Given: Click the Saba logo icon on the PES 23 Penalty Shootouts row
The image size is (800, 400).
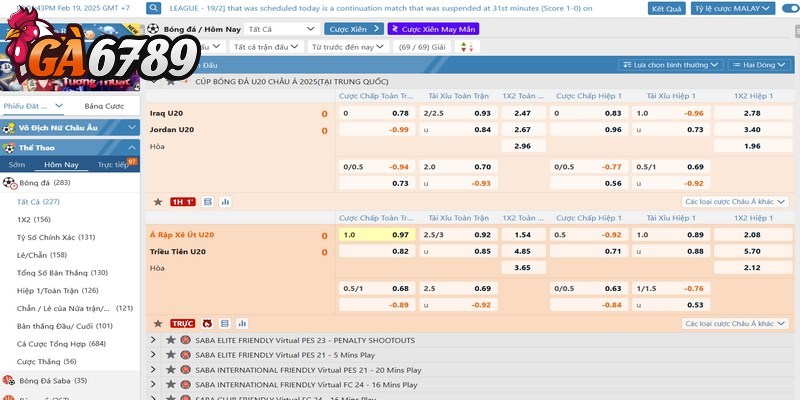Looking at the screenshot, I should coord(185,340).
